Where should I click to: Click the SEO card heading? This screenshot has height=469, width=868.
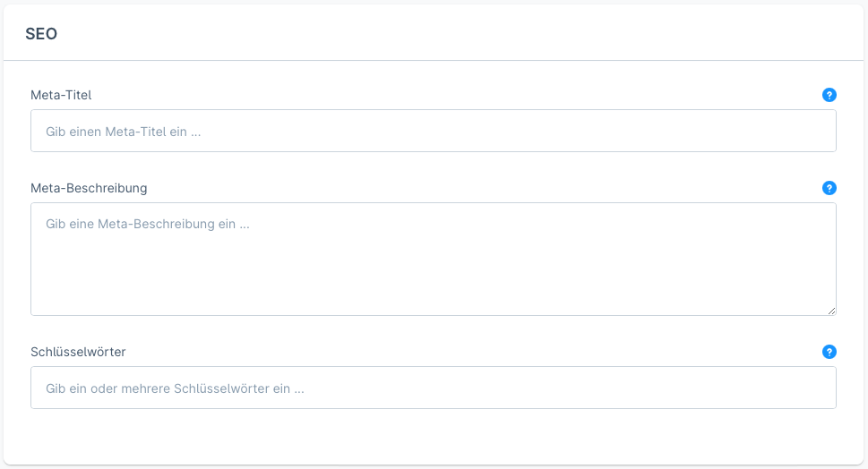pyautogui.click(x=41, y=34)
